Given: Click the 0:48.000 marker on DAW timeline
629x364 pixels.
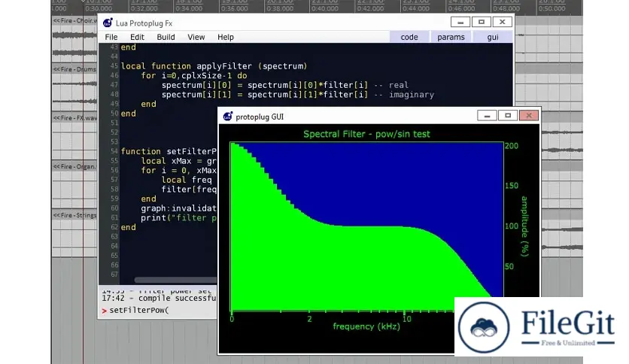Looking at the screenshot, I should [506, 8].
